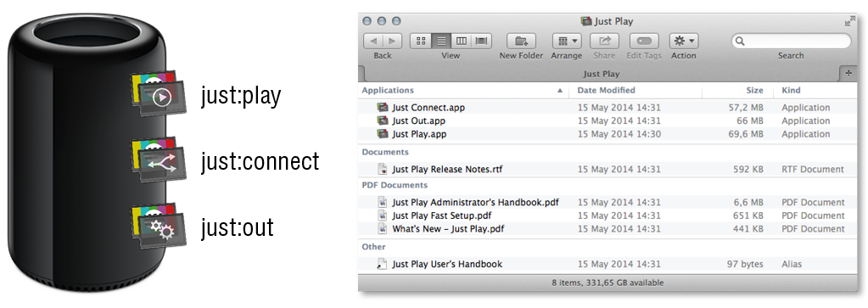Screen dimensions: 868x308
Task: Select Just Play Release Notes.rtf
Action: (x=447, y=169)
